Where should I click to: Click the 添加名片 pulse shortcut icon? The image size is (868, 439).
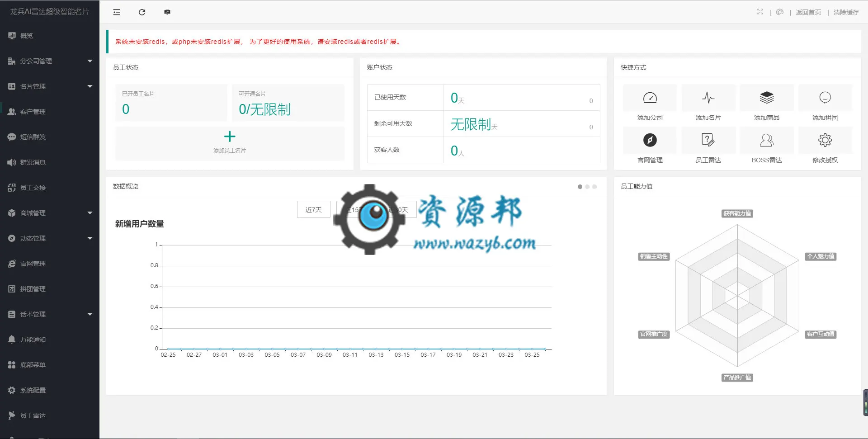click(708, 98)
